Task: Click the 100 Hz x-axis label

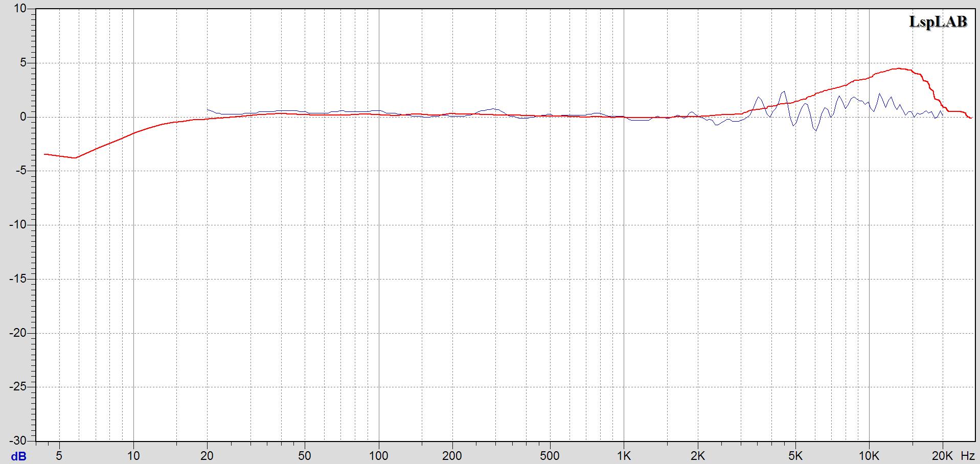Action: point(378,456)
